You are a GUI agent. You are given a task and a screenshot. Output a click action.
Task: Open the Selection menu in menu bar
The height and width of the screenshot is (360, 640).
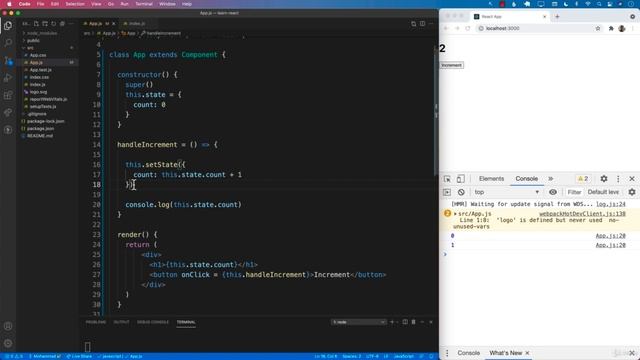75,4
